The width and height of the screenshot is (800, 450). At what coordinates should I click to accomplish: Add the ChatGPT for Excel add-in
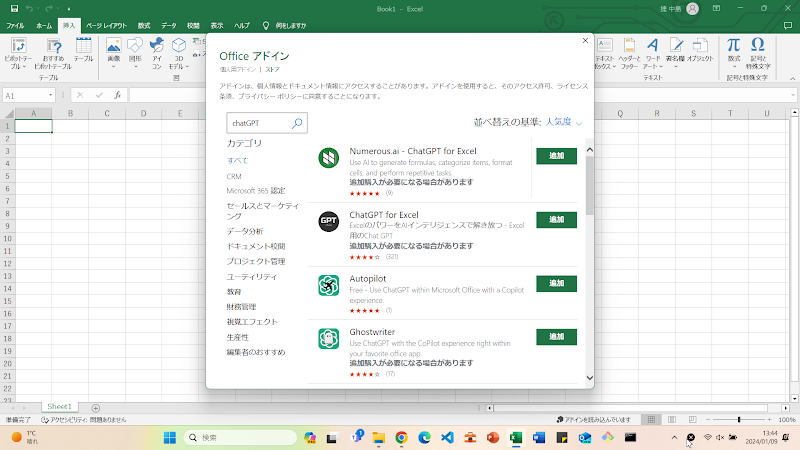pyautogui.click(x=556, y=220)
